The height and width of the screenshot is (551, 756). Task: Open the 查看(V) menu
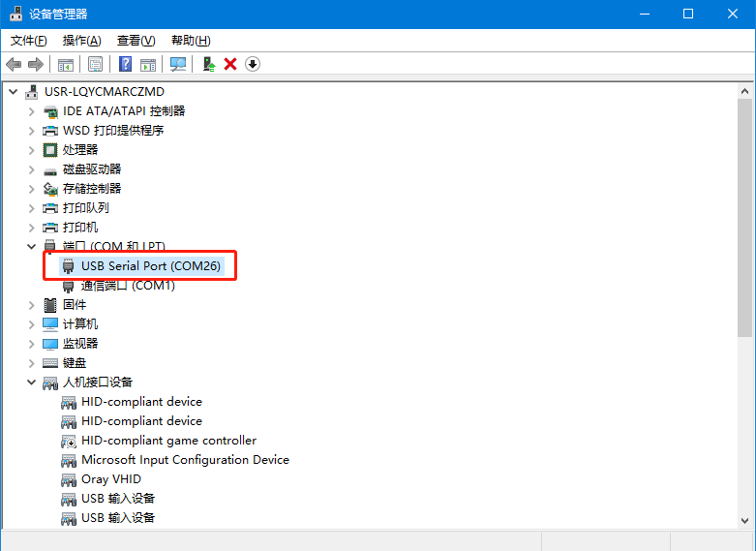coord(136,40)
